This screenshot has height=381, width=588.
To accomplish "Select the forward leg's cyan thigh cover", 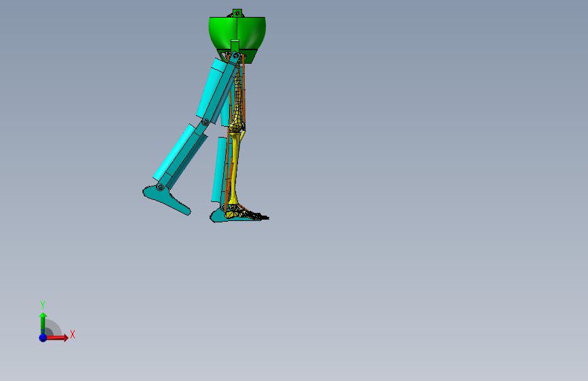I will [x=210, y=89].
